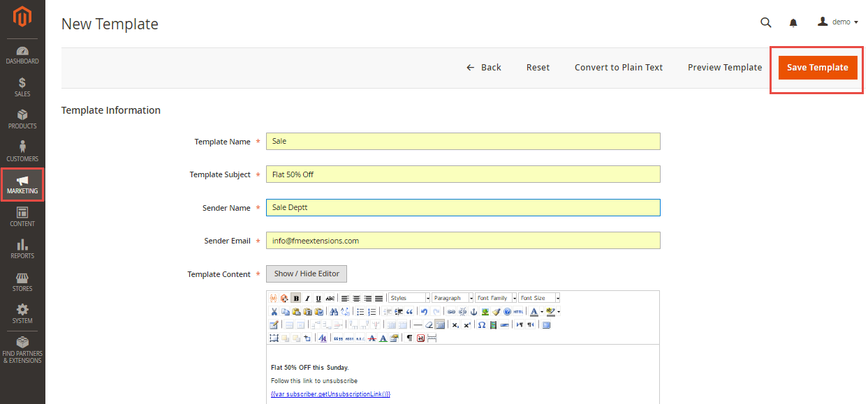The width and height of the screenshot is (868, 404).
Task: Toggle bold formatting in editor
Action: (296, 298)
